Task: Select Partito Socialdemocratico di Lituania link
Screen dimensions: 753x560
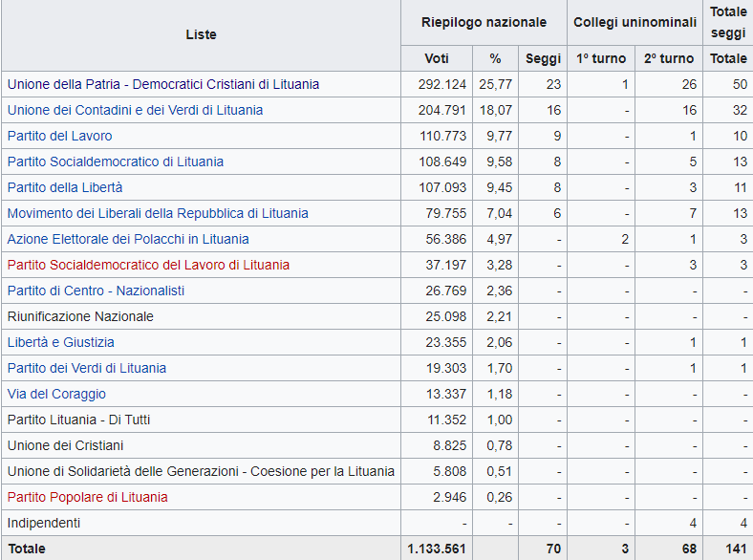Action: coord(115,162)
